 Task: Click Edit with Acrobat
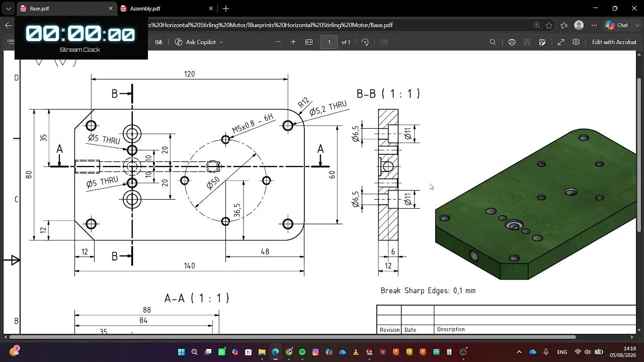(614, 42)
